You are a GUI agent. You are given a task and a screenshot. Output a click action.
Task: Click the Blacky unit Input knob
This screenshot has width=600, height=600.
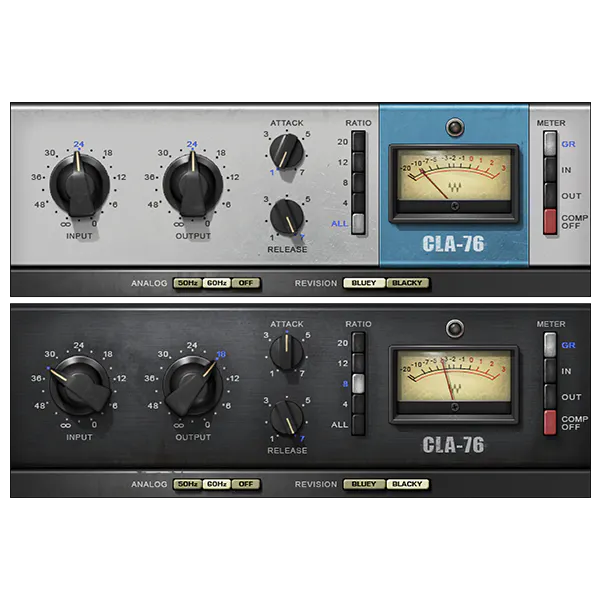tap(79, 386)
